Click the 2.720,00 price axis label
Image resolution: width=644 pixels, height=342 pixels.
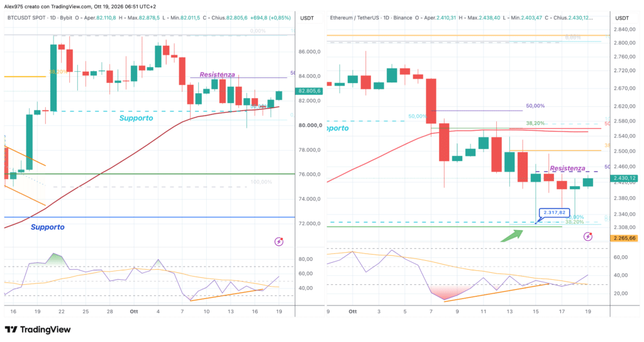point(625,70)
